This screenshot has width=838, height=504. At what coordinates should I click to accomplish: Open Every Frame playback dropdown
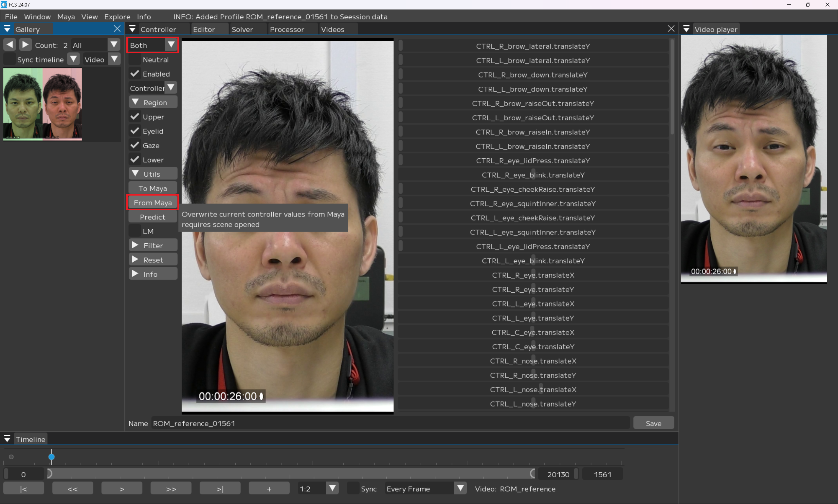[x=460, y=488]
